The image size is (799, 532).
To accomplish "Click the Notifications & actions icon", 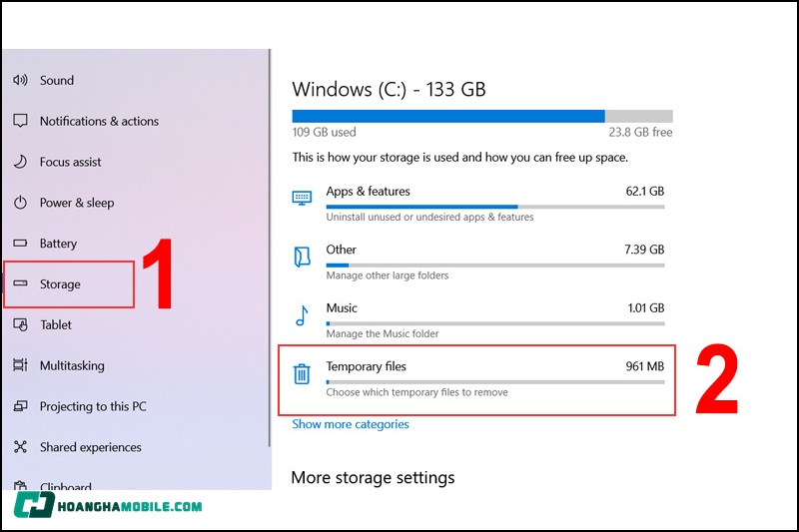I will coord(20,122).
